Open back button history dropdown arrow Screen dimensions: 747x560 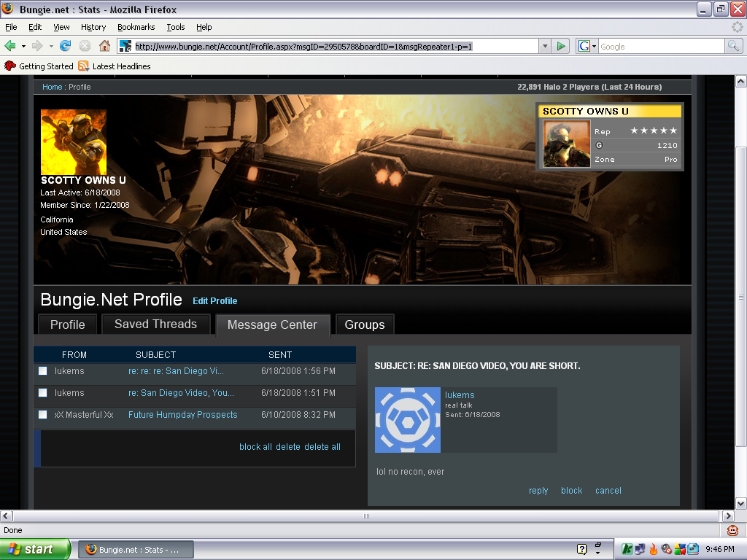23,46
